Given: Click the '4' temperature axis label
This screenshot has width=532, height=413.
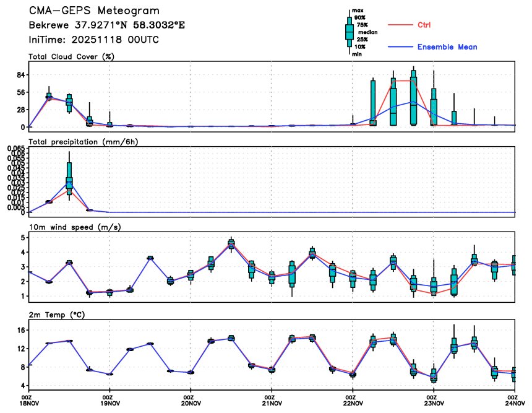Looking at the screenshot, I should [x=23, y=386].
